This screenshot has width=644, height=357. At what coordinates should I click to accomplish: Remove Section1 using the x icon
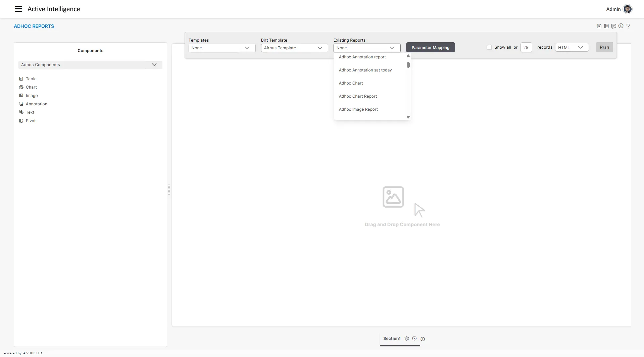[414, 339]
